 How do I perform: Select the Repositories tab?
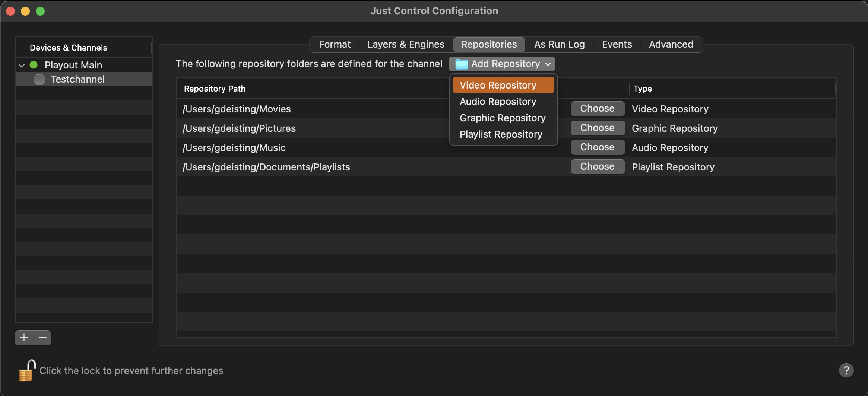(489, 44)
